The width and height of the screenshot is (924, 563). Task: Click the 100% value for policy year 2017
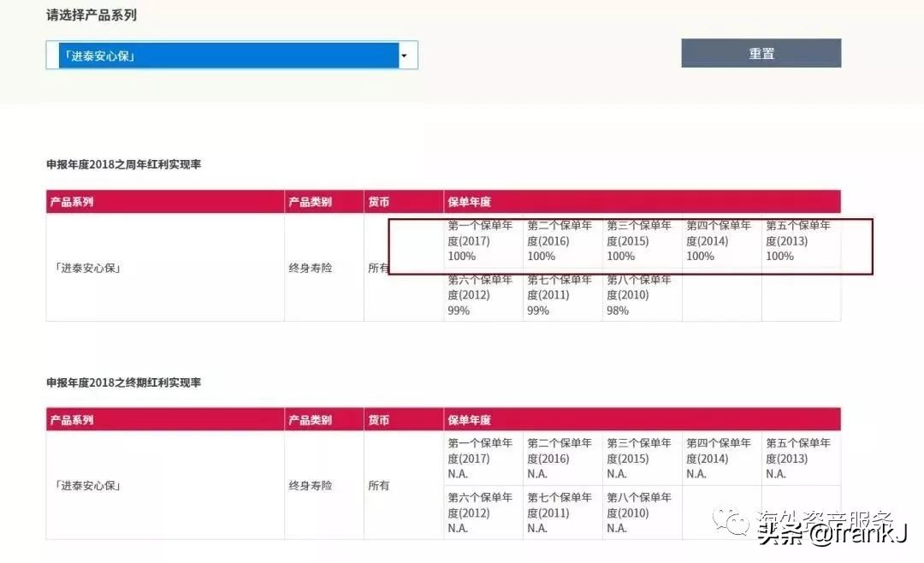pyautogui.click(x=462, y=255)
